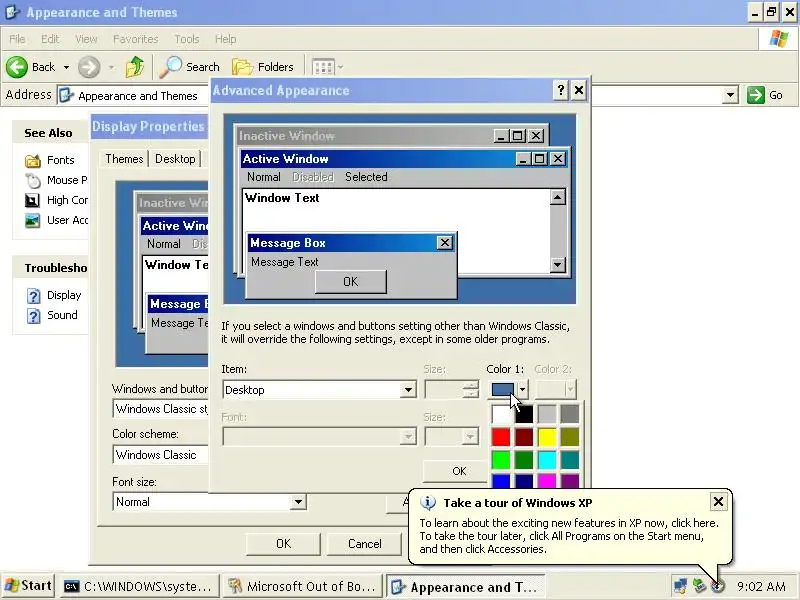Pick the dark red maroon swatch

(x=524, y=437)
